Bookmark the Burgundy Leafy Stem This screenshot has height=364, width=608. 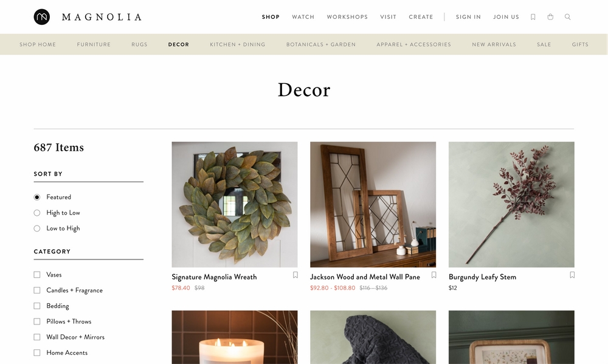(x=572, y=275)
